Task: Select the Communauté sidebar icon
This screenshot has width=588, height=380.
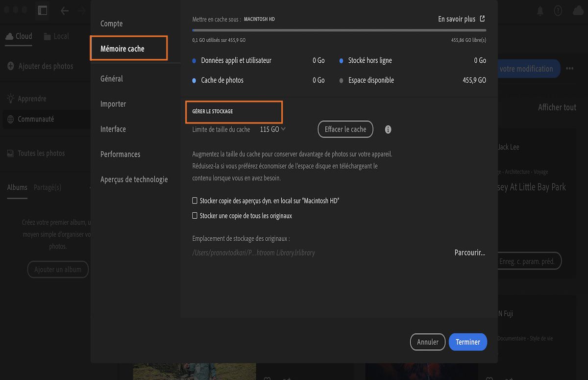Action: click(10, 119)
